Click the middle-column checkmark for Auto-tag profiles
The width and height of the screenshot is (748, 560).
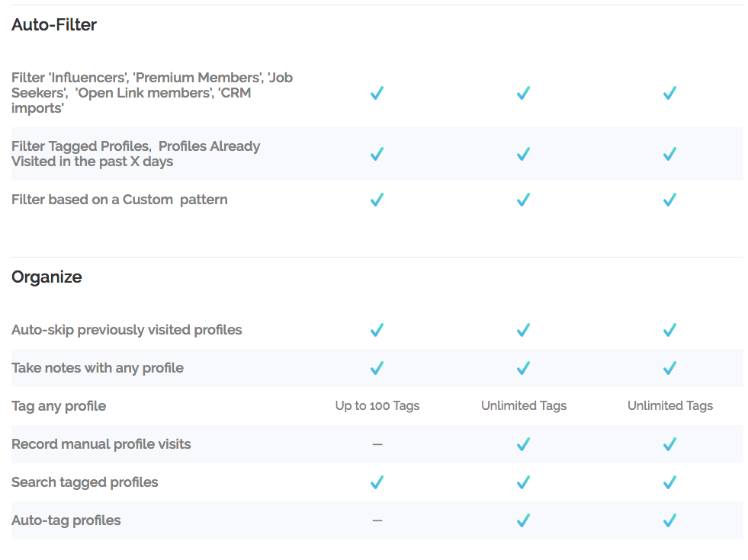click(x=523, y=520)
